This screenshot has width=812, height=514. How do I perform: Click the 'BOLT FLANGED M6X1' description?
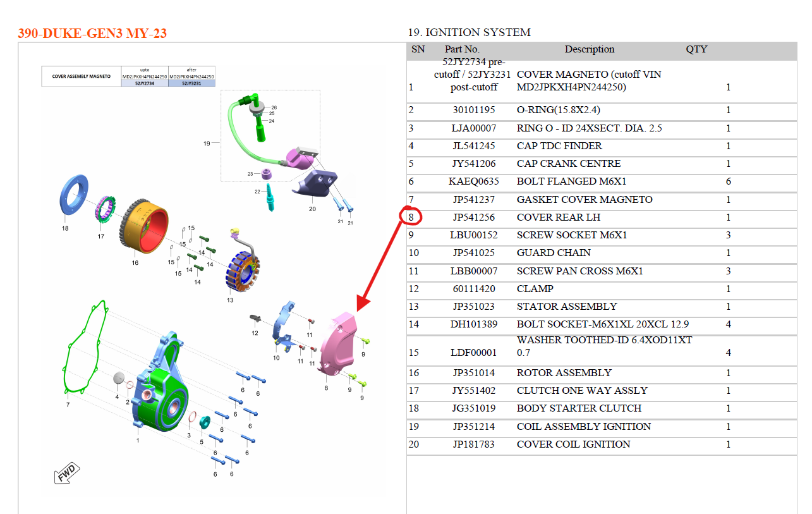(572, 181)
